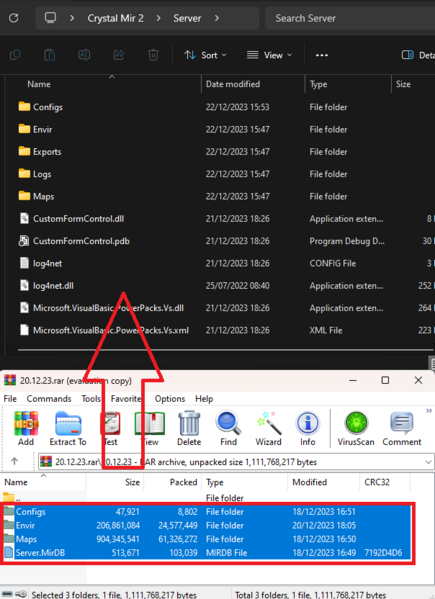
Task: Close the WinRAR window
Action: click(x=418, y=380)
